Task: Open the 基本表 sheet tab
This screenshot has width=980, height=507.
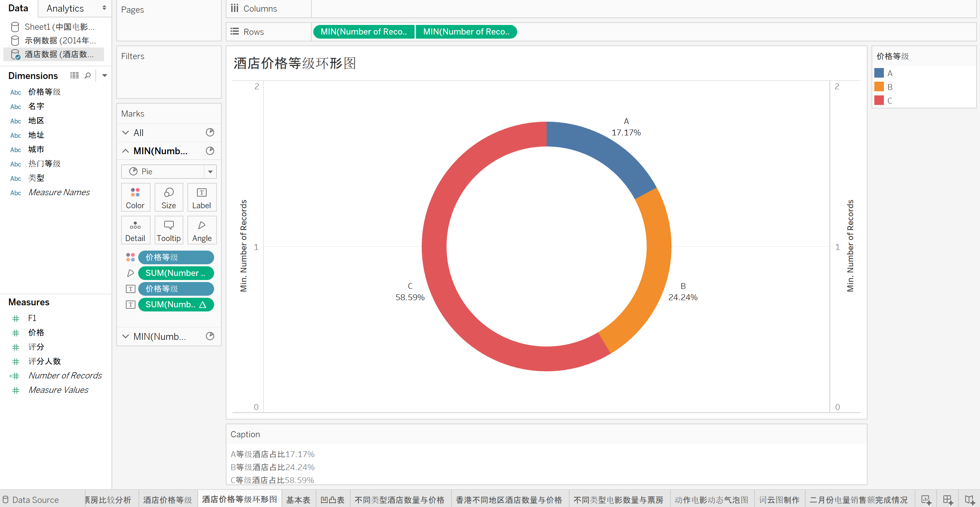Action: click(298, 499)
